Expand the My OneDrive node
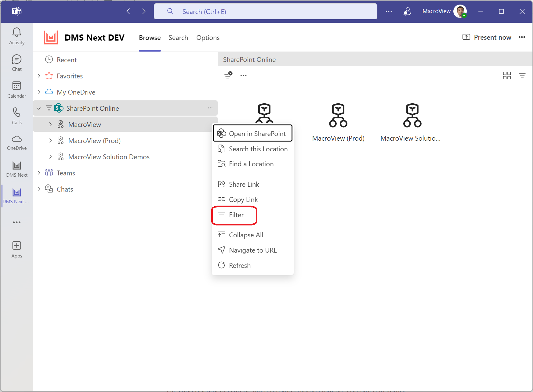The height and width of the screenshot is (392, 533). [x=39, y=92]
